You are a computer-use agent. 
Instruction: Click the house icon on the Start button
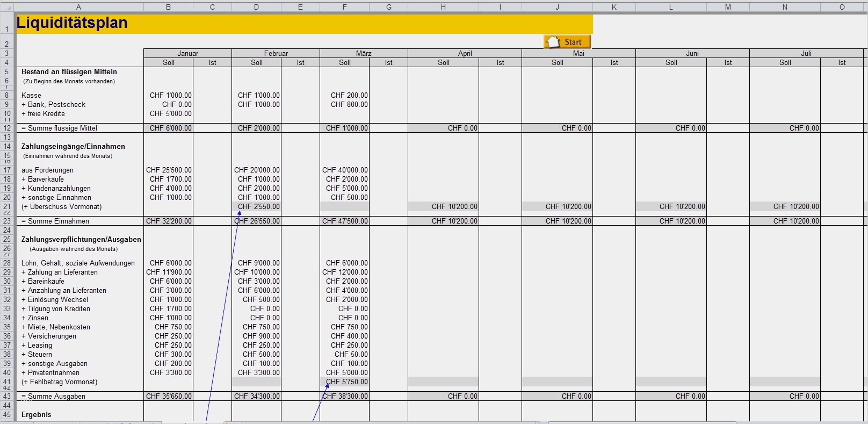point(553,42)
